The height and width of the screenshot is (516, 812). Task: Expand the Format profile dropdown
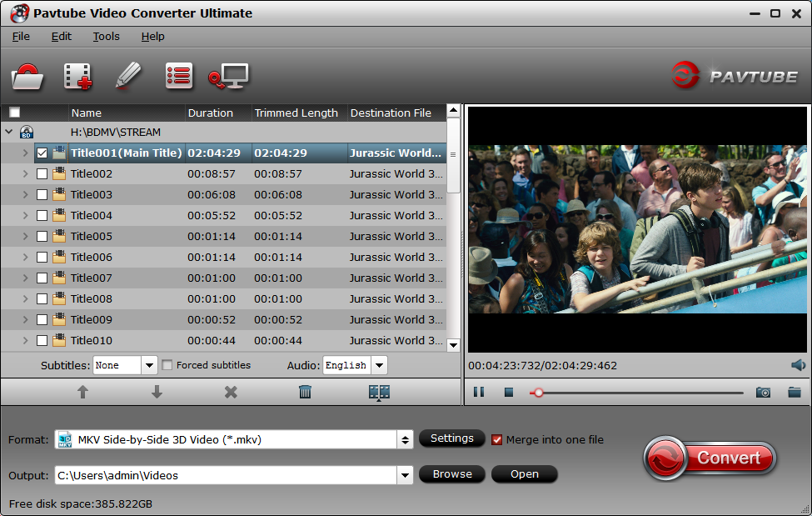pos(405,439)
